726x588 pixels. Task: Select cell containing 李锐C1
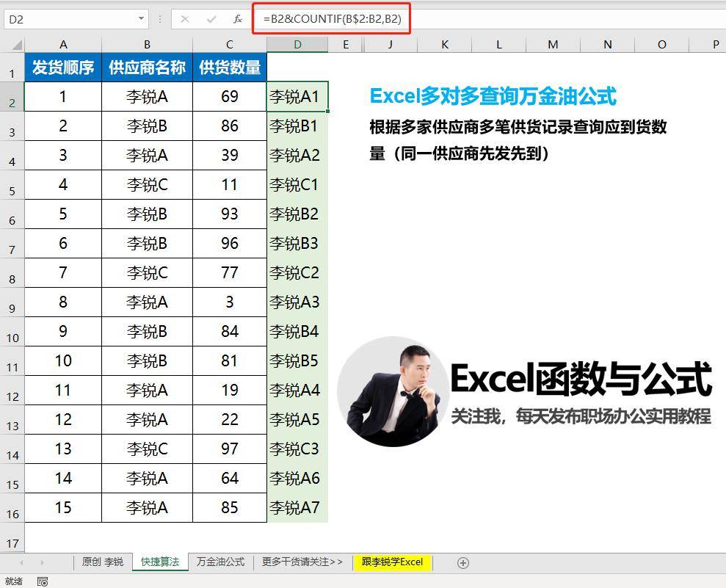click(x=297, y=185)
